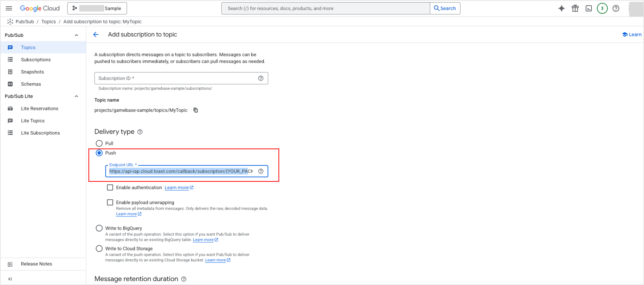Click the Schemas code icon
The width and height of the screenshot is (644, 285).
[10, 84]
